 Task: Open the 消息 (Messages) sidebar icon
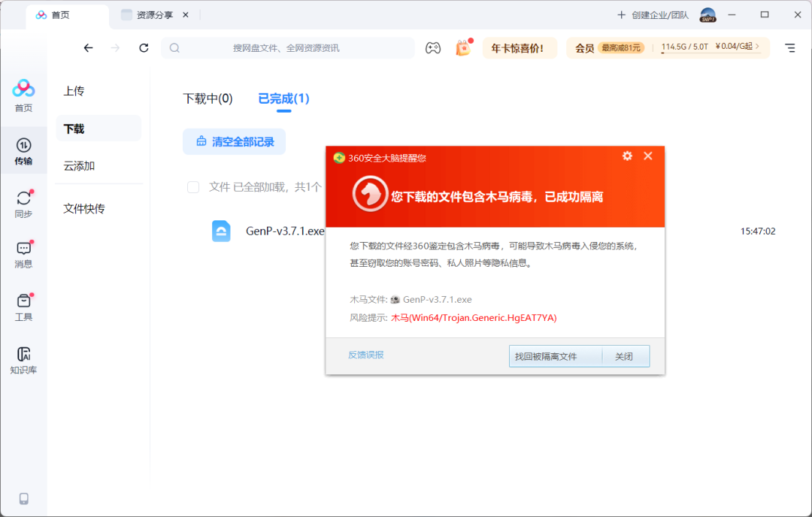(23, 254)
